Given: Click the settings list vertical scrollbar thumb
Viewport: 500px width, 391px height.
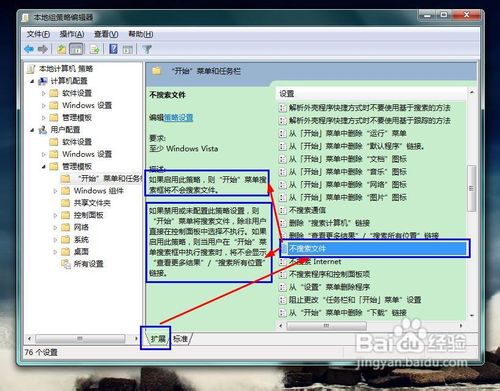Looking at the screenshot, I should (471, 188).
